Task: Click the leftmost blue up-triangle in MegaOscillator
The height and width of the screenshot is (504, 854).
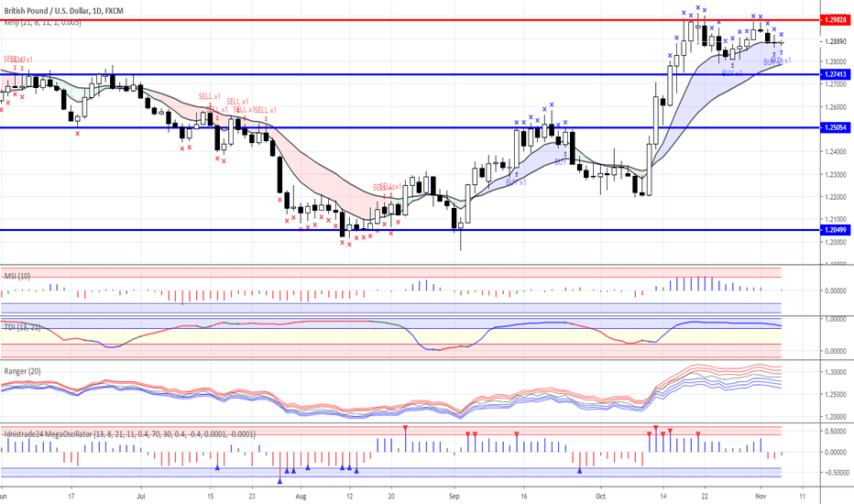Action: click(217, 467)
